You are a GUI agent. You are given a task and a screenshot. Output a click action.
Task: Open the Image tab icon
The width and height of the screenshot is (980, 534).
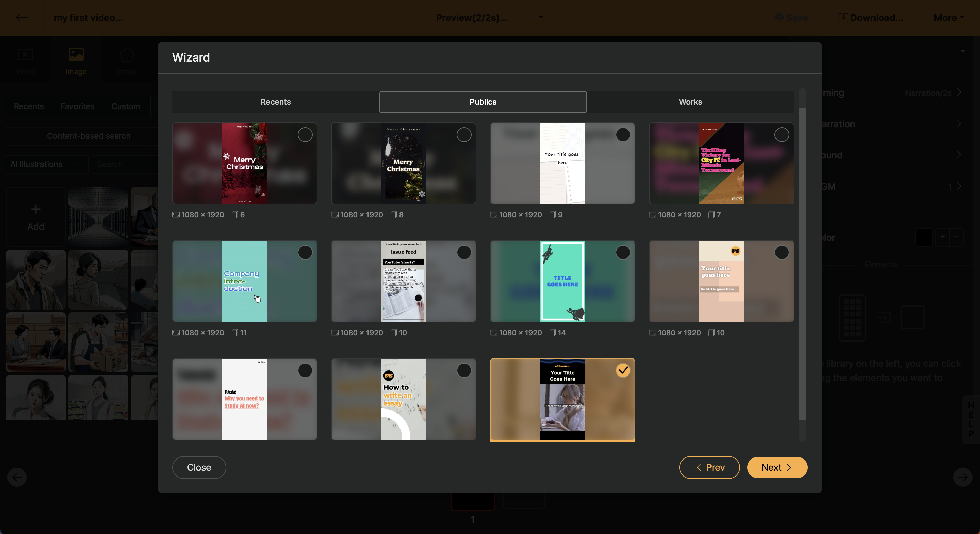coord(76,55)
